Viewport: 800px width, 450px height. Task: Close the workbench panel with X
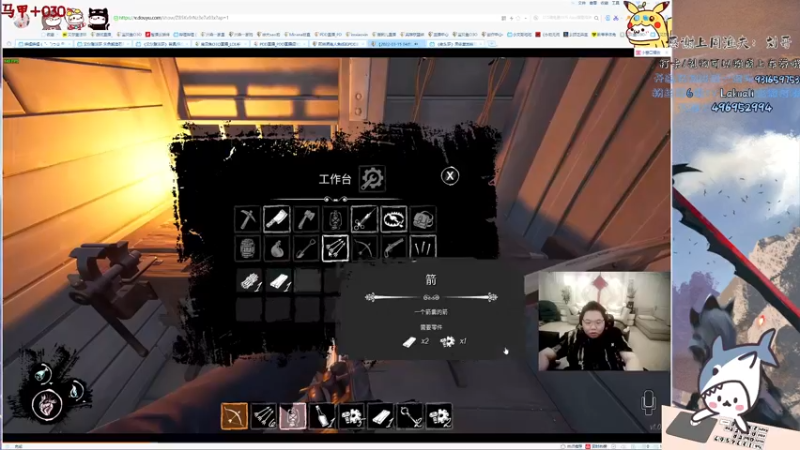point(450,176)
